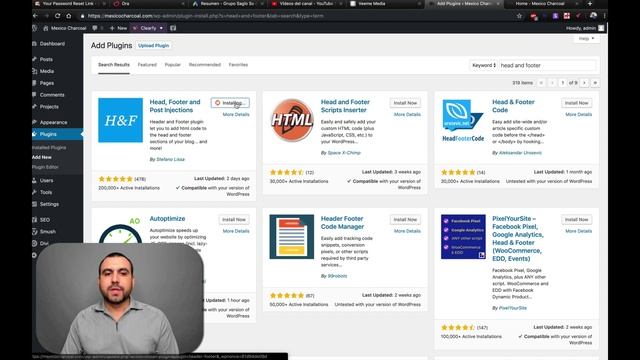This screenshot has width=640, height=360.
Task: Open a new browser tab with plus
Action: pos(589,4)
